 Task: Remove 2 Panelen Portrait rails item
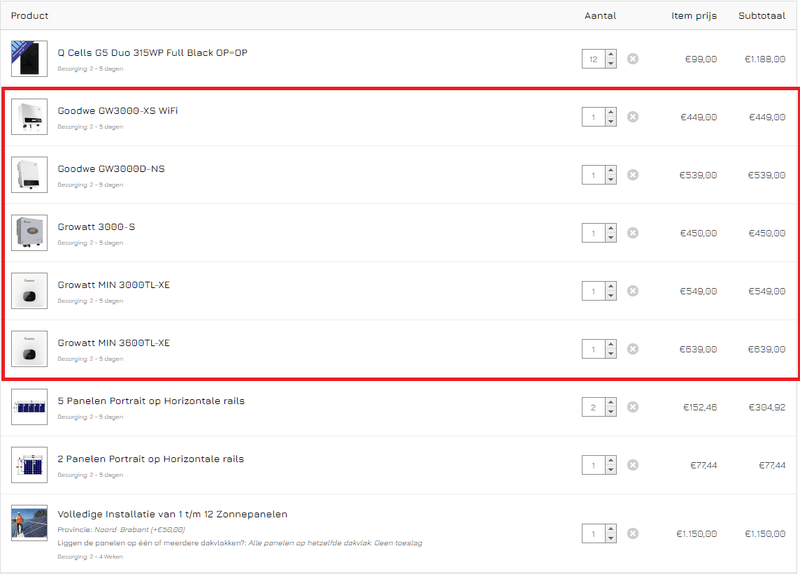click(633, 465)
